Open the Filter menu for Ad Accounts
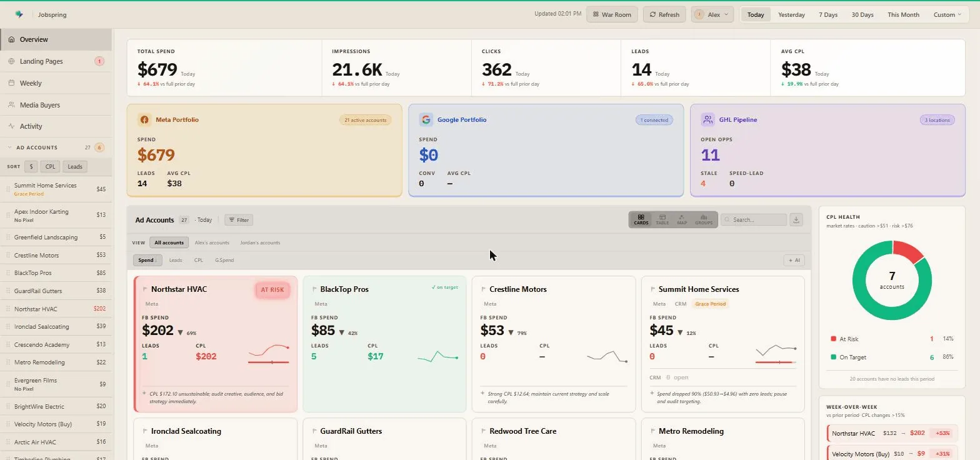This screenshot has width=980, height=460. click(x=239, y=220)
